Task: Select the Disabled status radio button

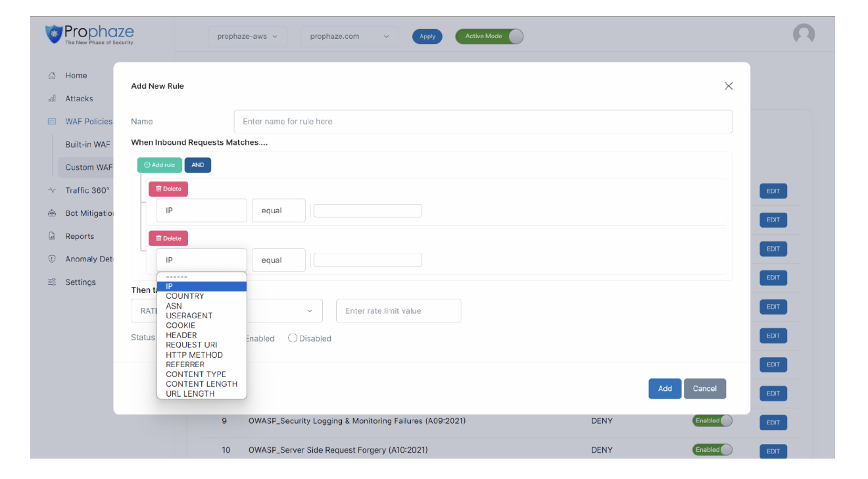Action: point(293,338)
